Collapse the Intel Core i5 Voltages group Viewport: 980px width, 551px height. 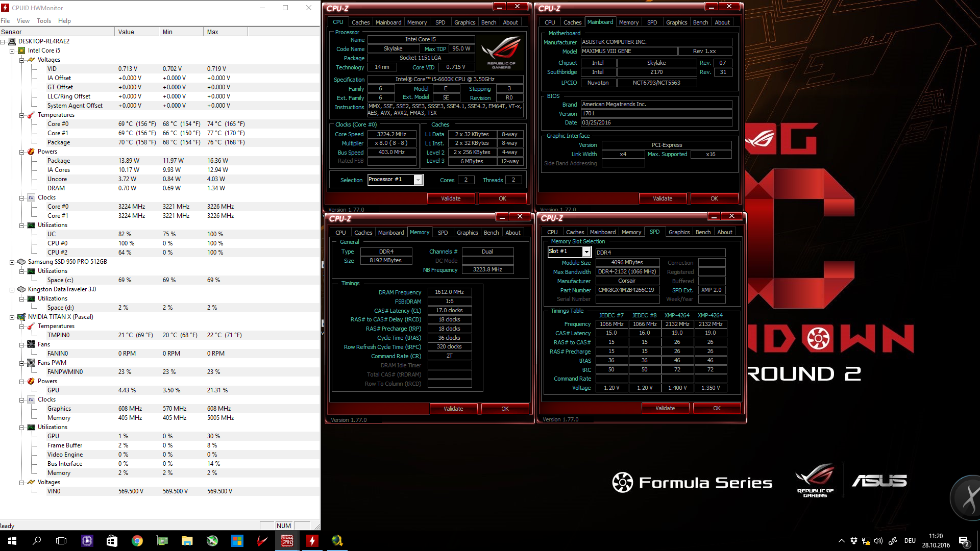21,60
